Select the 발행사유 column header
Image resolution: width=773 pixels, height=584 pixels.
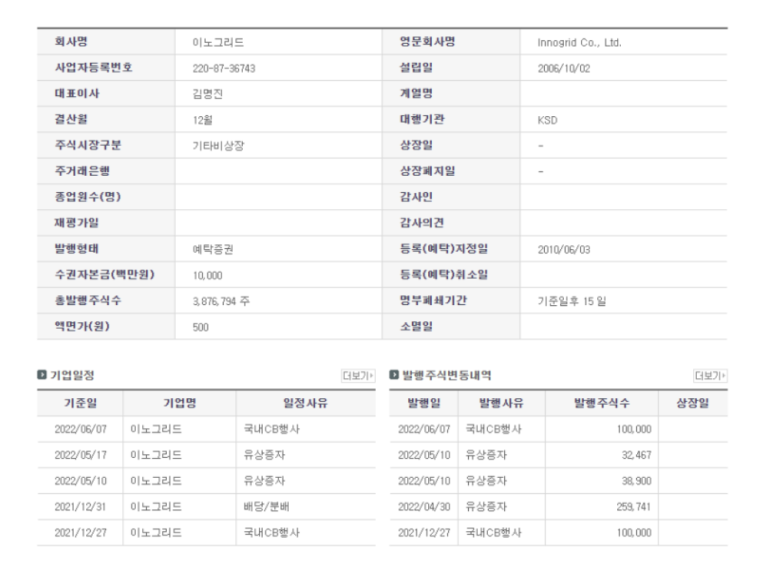point(501,403)
